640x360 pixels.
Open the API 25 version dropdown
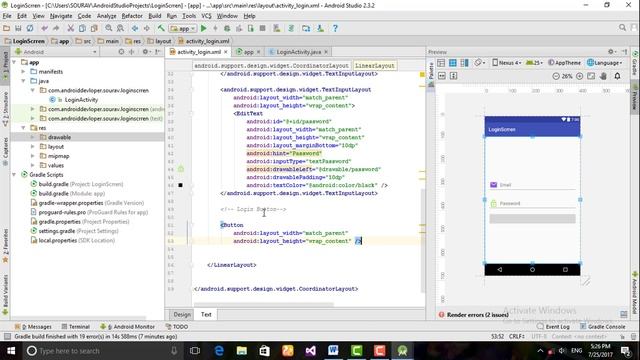click(x=533, y=63)
